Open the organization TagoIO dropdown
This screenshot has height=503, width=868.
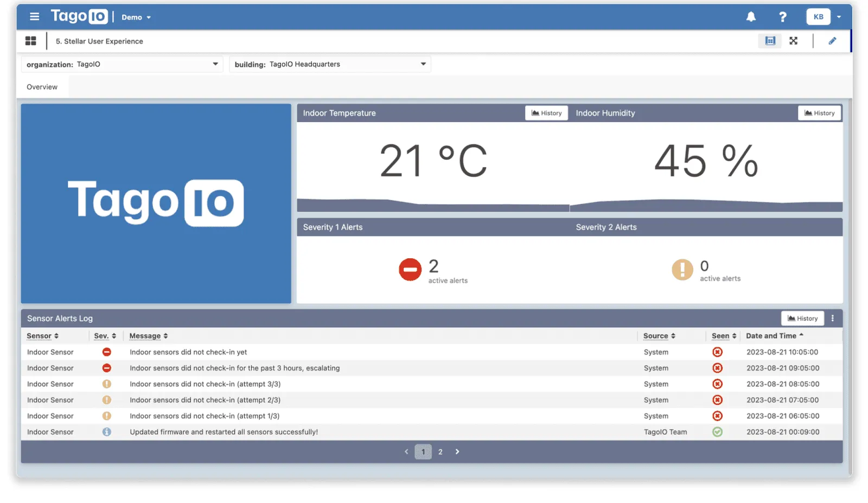[x=215, y=64]
